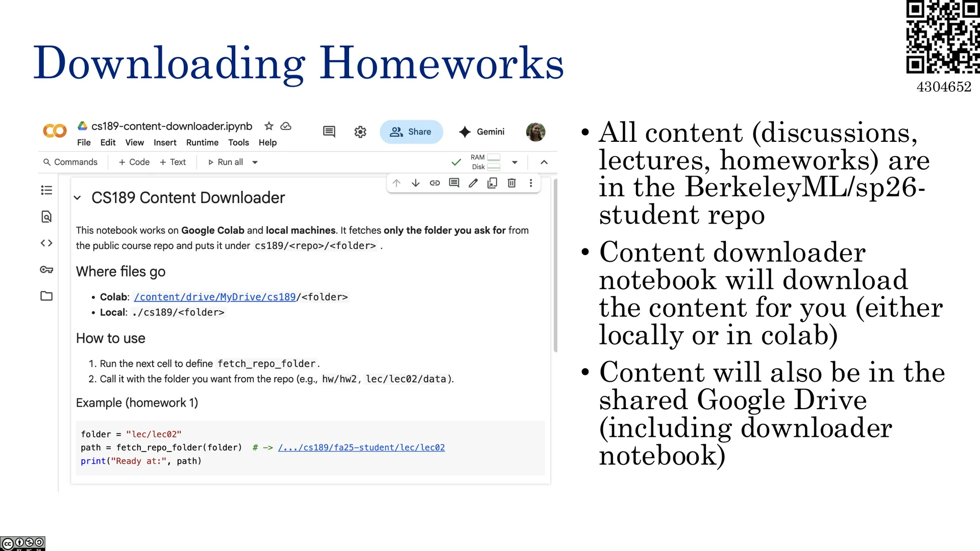Delete the cell with trash icon
Viewport: 980px width, 551px height.
point(511,183)
